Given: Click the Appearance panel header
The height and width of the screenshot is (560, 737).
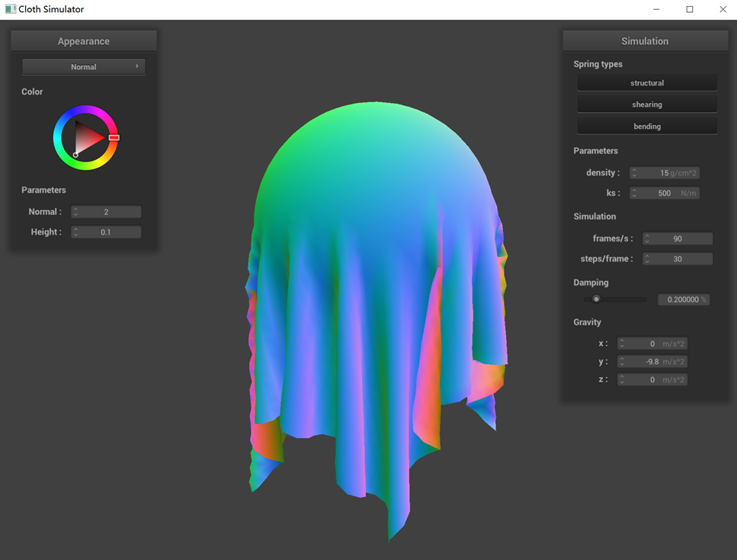Looking at the screenshot, I should pos(84,41).
